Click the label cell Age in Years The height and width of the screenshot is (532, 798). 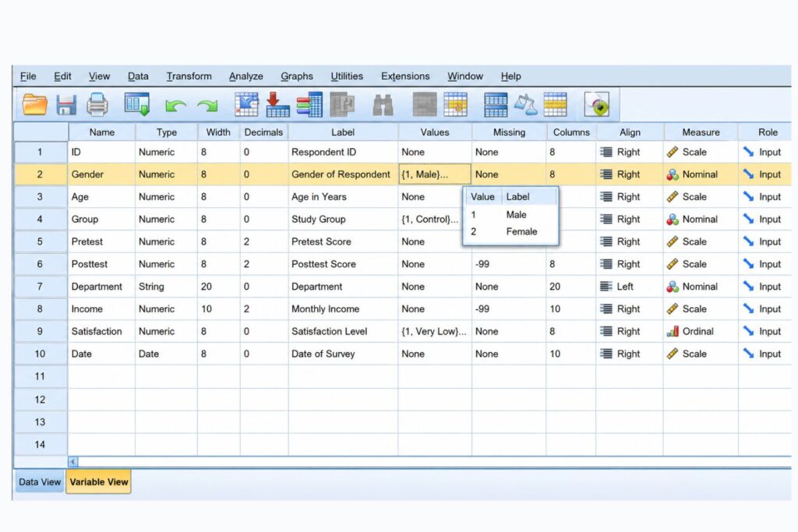(343, 197)
